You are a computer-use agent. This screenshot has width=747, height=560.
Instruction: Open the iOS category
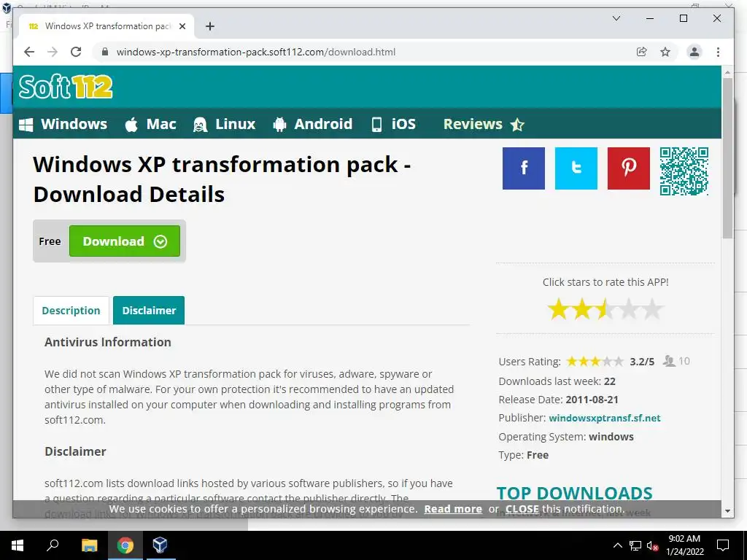pos(393,124)
